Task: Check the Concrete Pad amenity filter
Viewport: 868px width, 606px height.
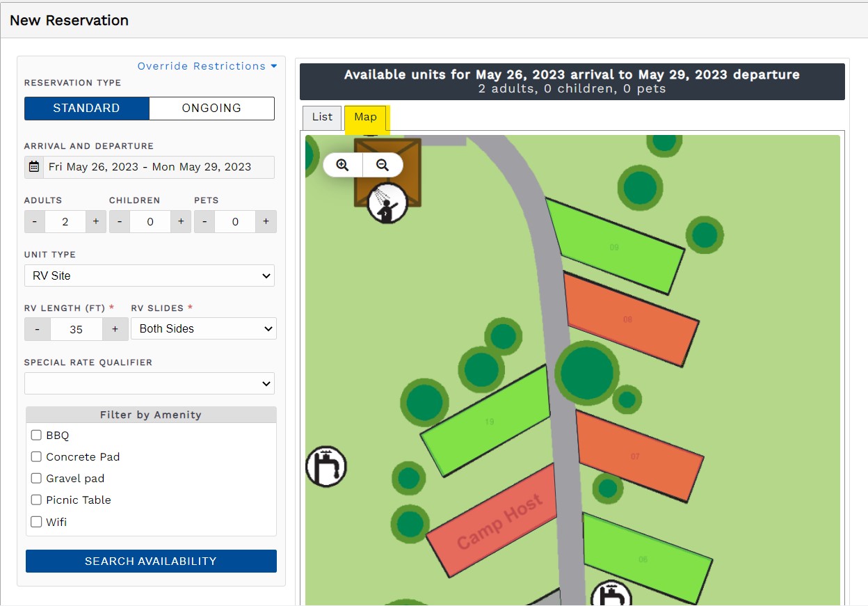Action: (x=37, y=457)
